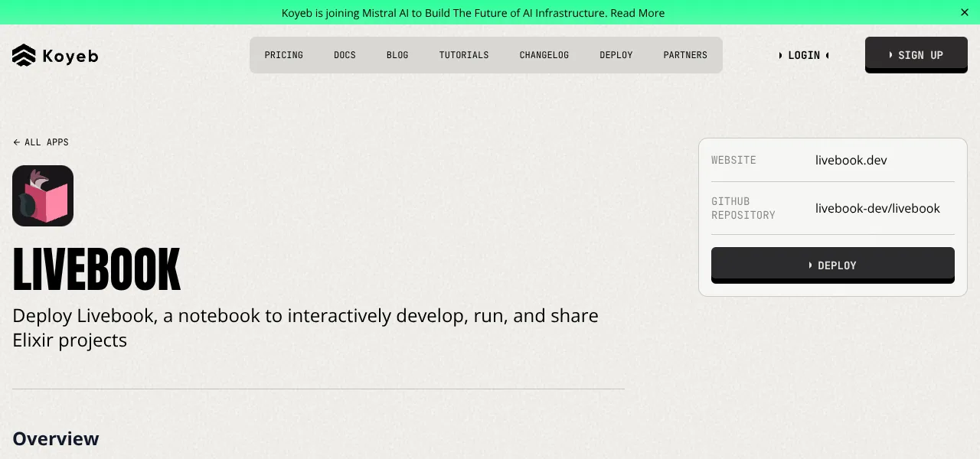
Task: Click the Deploy Livebook description text
Action: [x=305, y=327]
